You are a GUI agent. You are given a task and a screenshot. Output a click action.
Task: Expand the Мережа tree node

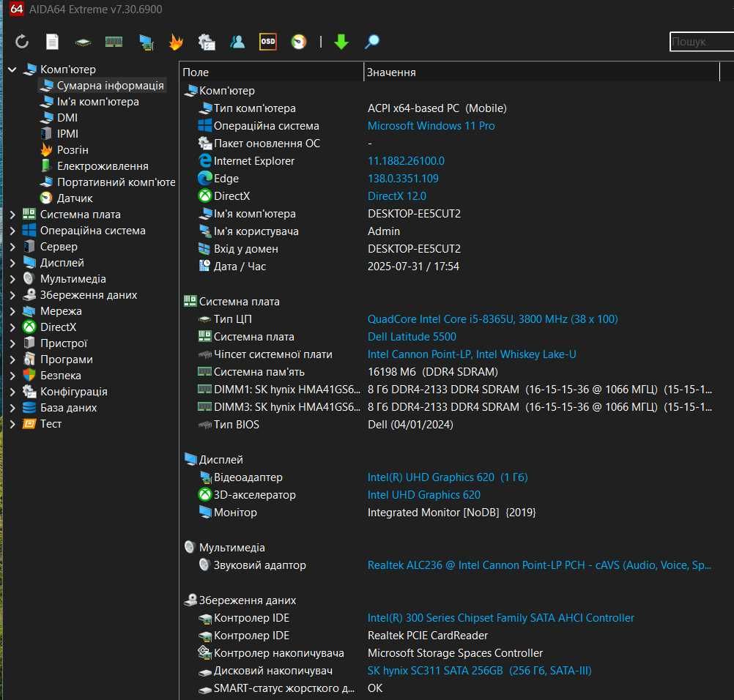(x=12, y=311)
